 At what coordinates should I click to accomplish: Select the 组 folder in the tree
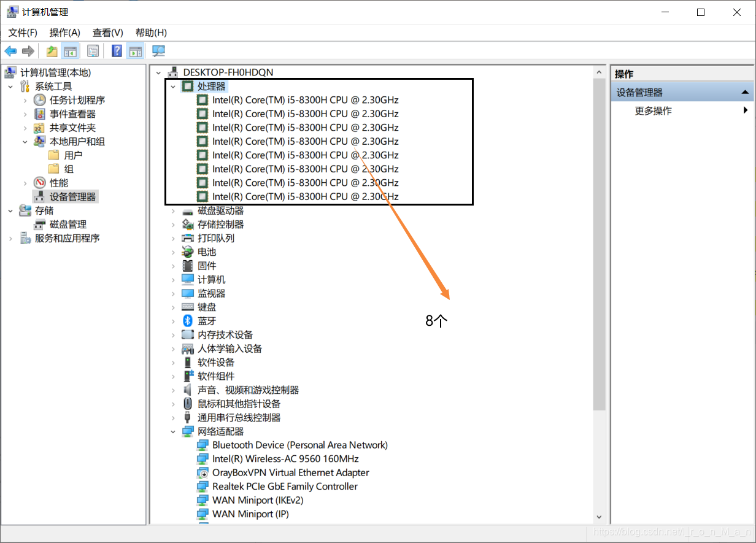click(69, 169)
